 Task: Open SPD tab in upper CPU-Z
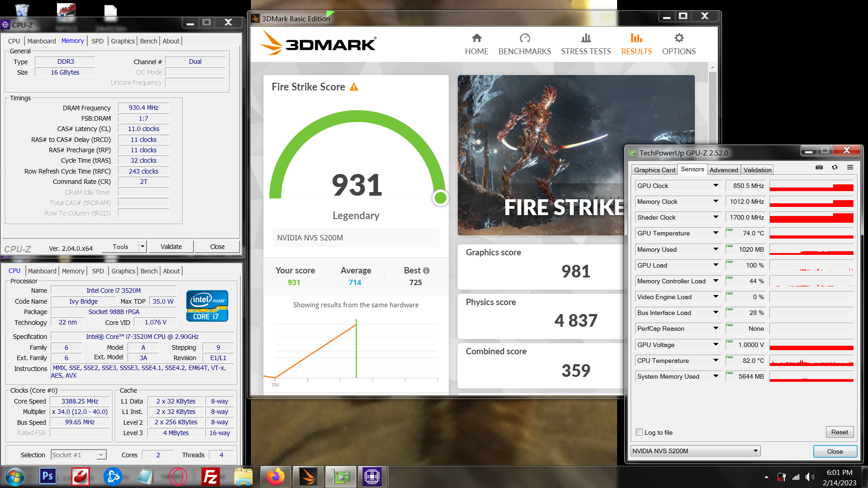[98, 41]
